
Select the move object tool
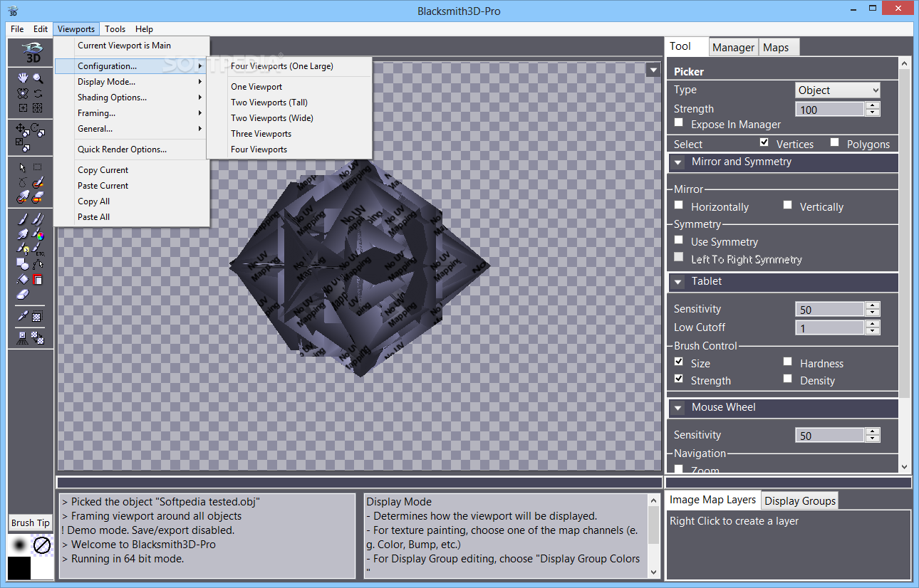[21, 130]
